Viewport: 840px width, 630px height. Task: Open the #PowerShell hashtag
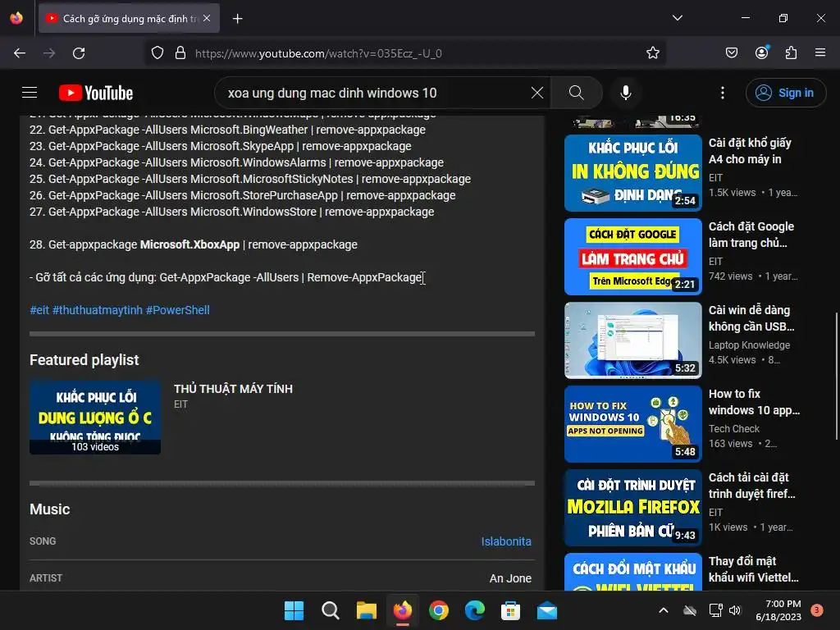pos(178,310)
